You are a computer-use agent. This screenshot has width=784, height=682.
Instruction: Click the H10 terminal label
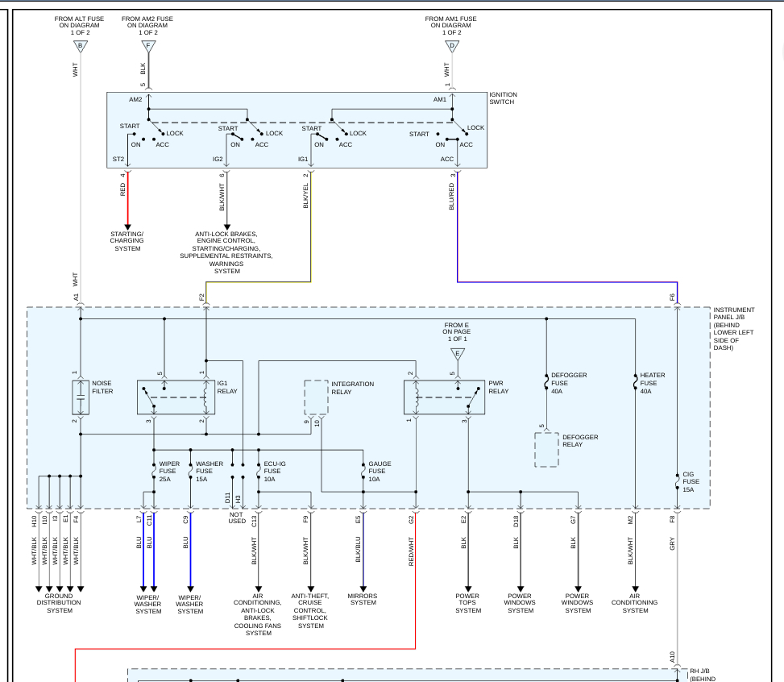34,521
